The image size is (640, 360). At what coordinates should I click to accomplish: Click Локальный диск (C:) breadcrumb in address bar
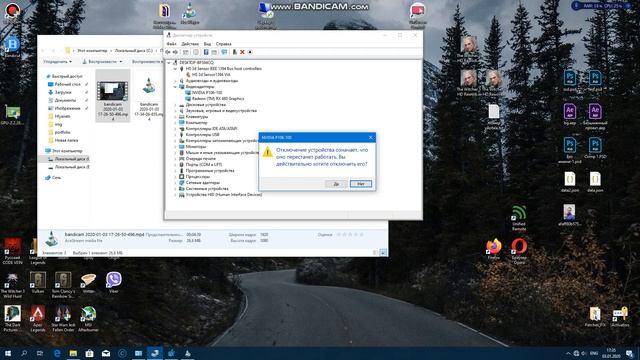point(133,51)
